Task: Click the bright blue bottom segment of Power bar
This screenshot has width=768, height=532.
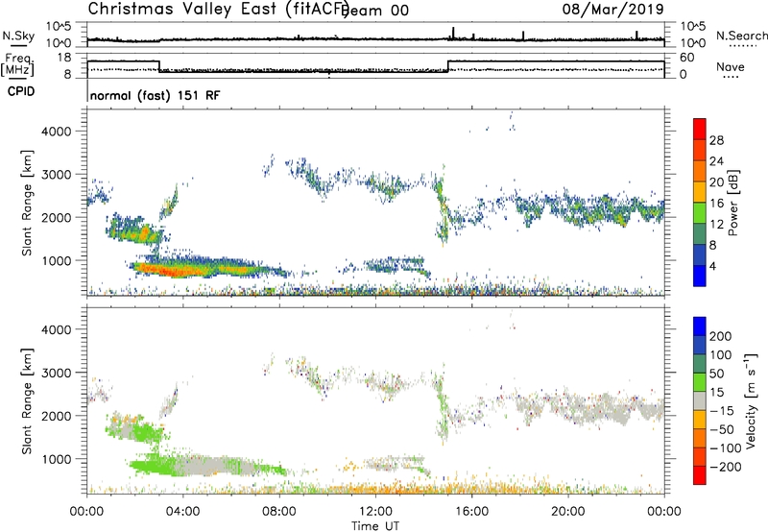Action: pyautogui.click(x=700, y=276)
